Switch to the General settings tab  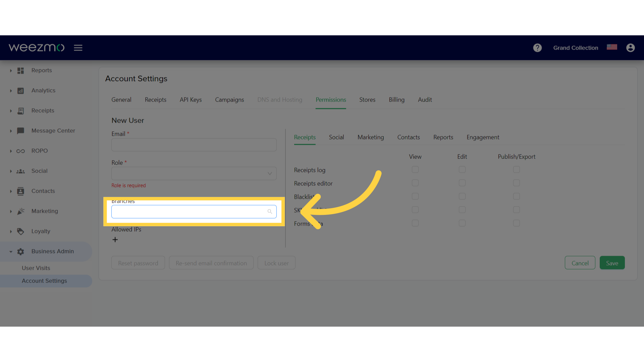121,100
